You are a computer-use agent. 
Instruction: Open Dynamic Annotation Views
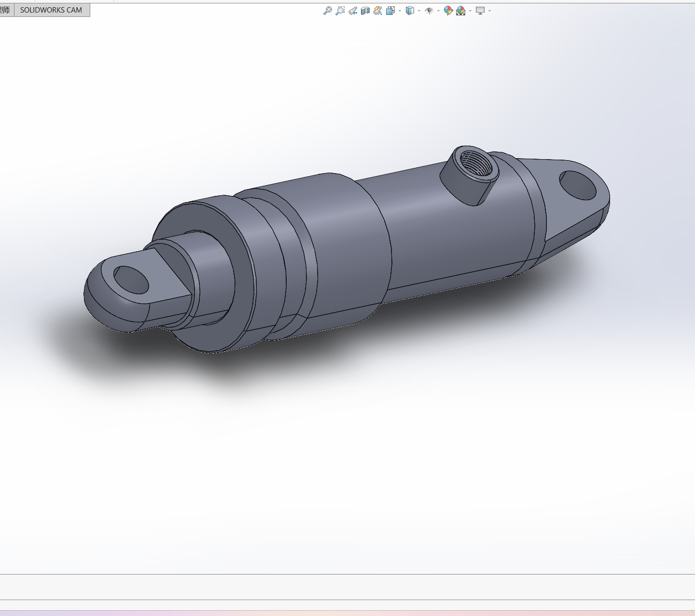[378, 11]
